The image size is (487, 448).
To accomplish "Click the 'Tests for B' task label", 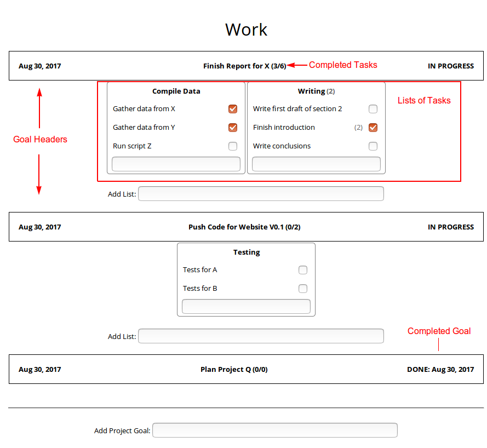I will click(200, 289).
